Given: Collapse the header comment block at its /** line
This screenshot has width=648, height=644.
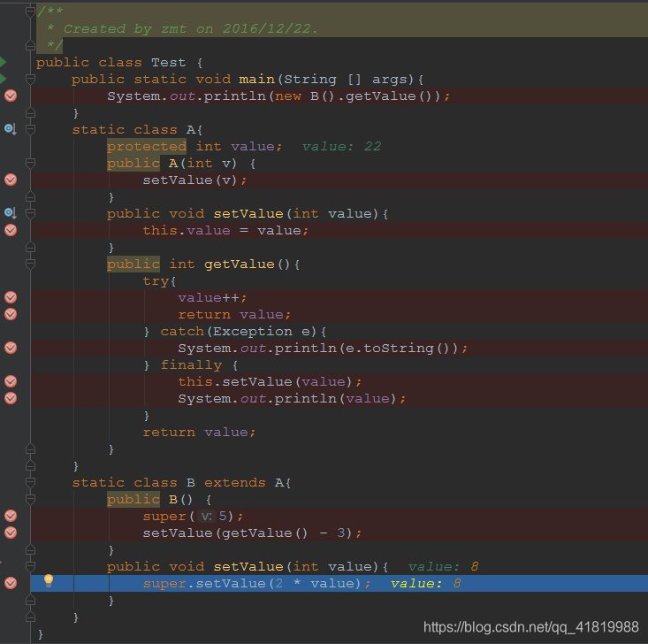Looking at the screenshot, I should pos(30,11).
